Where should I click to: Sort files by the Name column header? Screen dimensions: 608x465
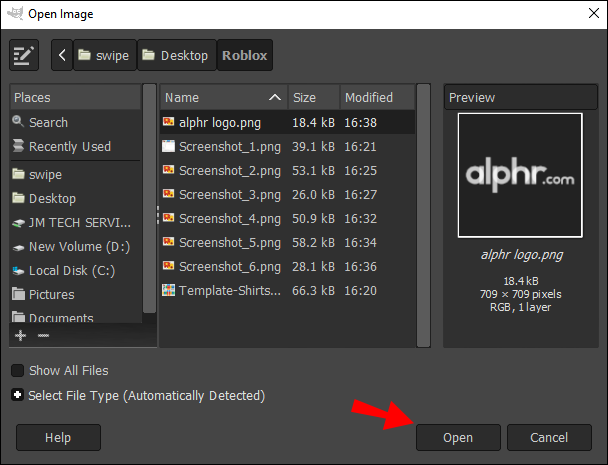click(224, 97)
